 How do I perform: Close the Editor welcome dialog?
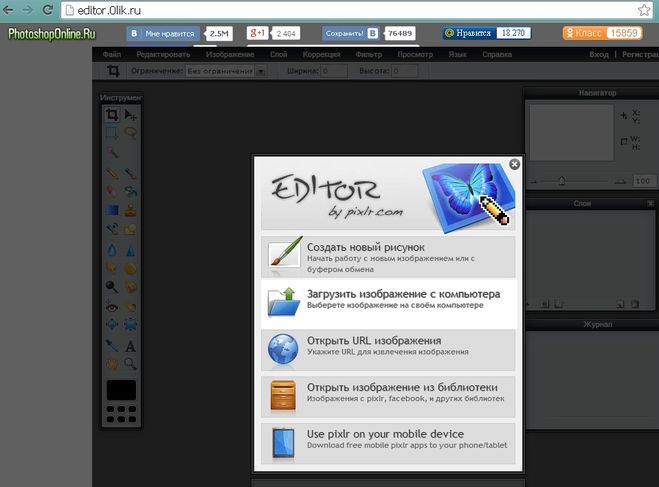point(514,164)
